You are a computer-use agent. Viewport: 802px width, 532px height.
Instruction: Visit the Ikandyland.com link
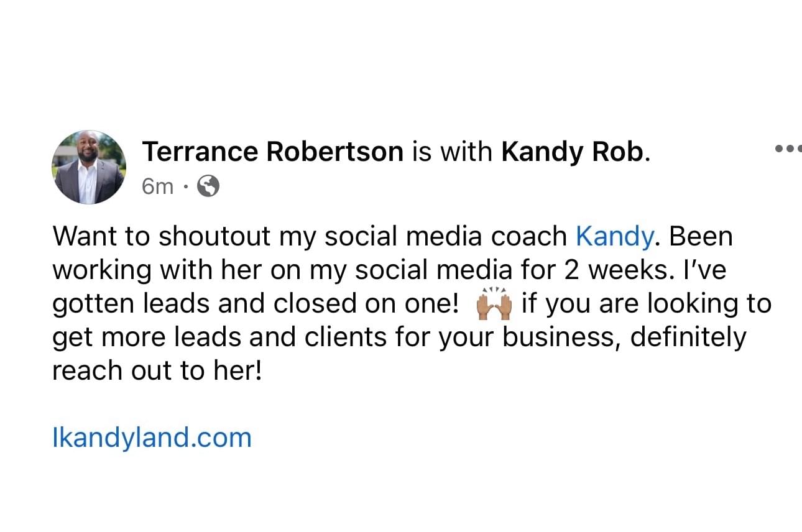(152, 438)
